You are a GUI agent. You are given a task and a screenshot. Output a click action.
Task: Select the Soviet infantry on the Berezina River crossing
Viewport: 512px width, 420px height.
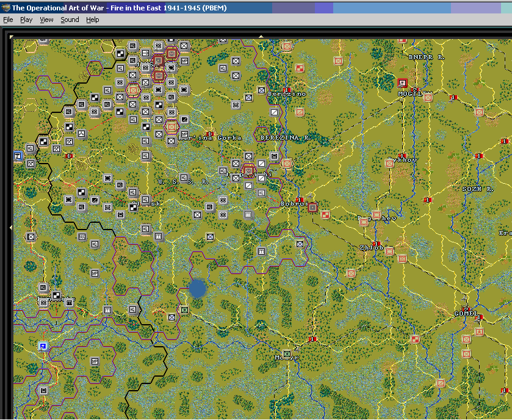tap(287, 163)
